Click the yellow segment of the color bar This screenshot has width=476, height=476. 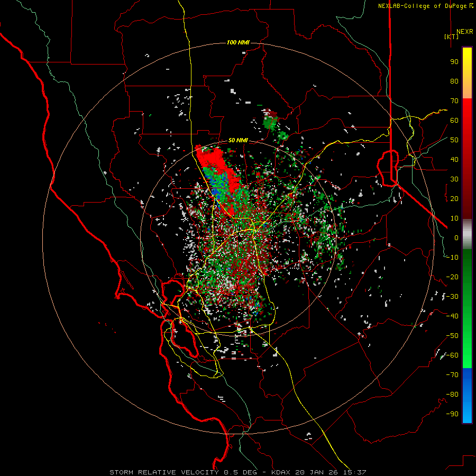coord(467,73)
